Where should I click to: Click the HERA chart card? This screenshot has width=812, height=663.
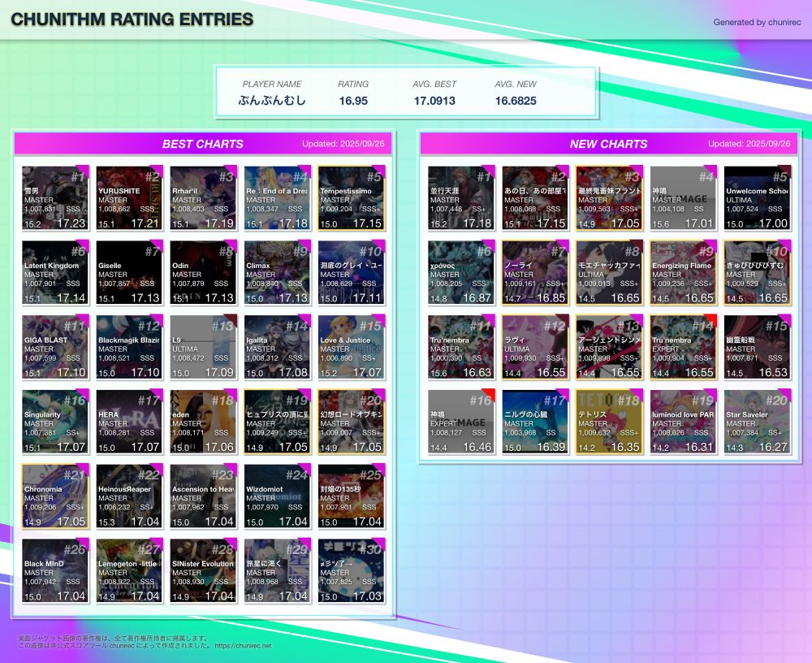pyautogui.click(x=129, y=422)
